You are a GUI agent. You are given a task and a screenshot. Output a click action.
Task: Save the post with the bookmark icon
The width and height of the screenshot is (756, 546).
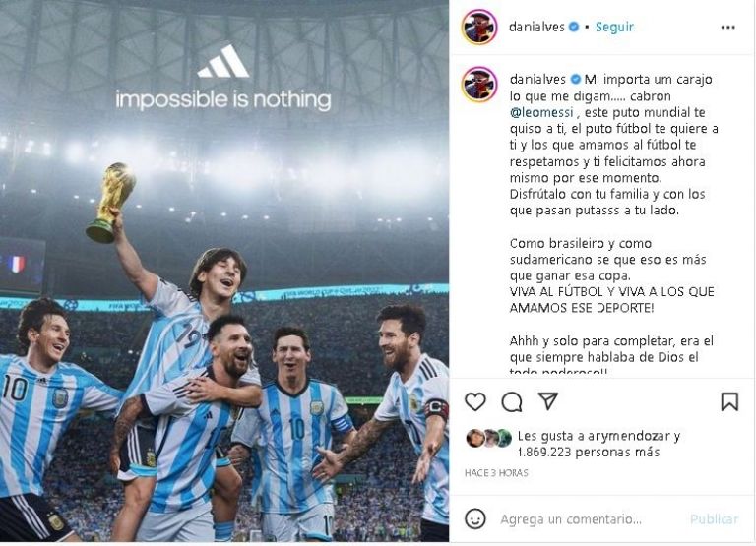tap(729, 401)
